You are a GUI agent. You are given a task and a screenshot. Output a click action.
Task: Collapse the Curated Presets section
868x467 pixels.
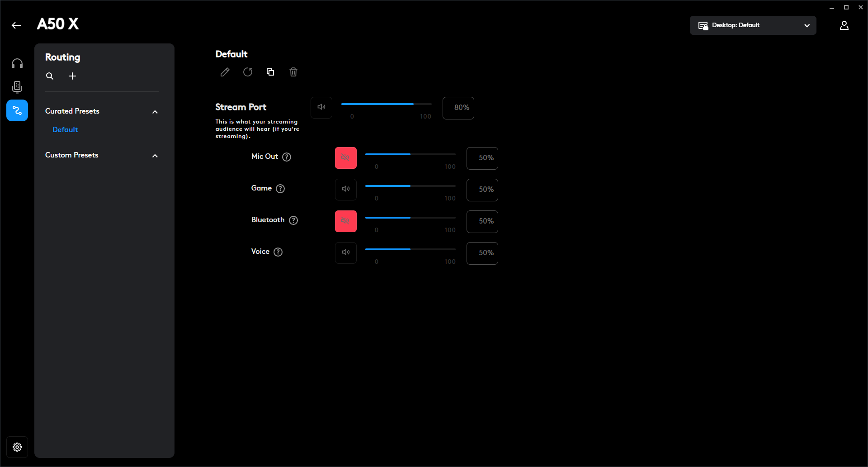[x=155, y=112]
